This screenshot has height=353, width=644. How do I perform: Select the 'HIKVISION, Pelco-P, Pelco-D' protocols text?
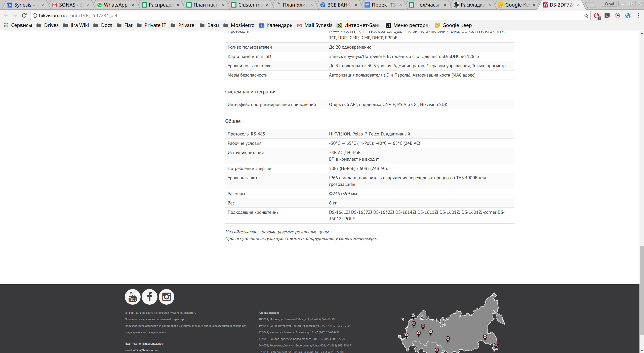pyautogui.click(x=356, y=134)
